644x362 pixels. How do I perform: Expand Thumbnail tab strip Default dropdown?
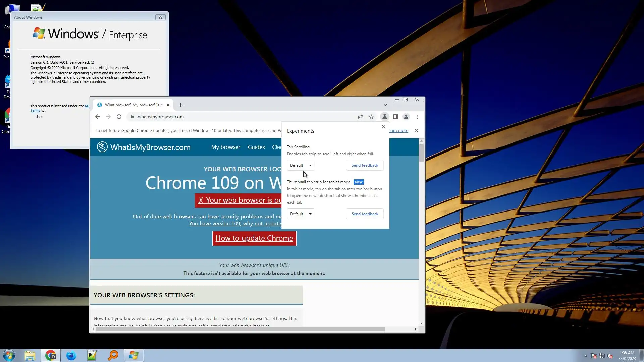tap(301, 214)
